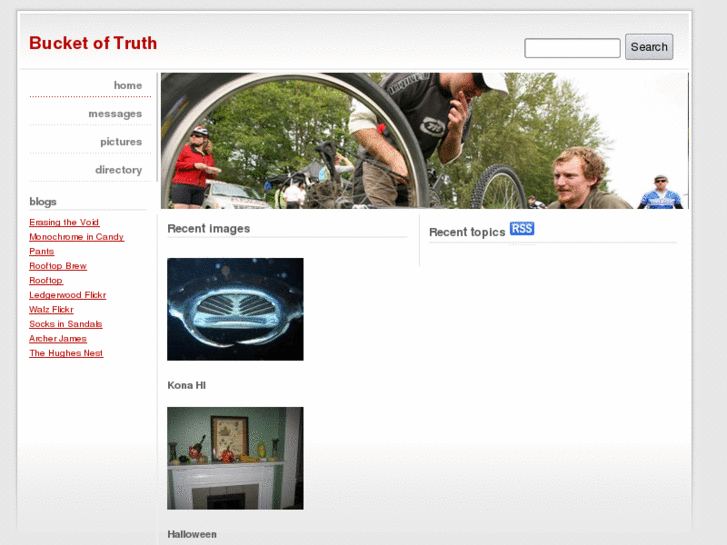Click the Recent images heading
The width and height of the screenshot is (727, 545).
(209, 229)
